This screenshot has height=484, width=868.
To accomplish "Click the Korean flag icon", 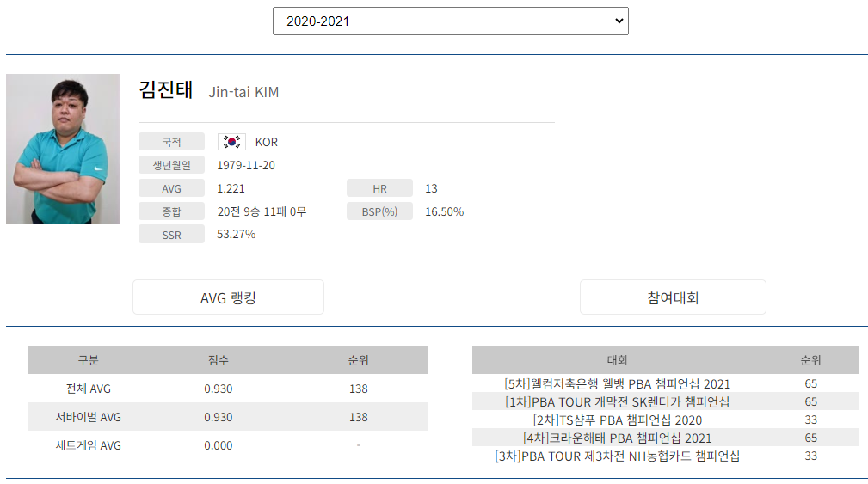I will (x=231, y=142).
